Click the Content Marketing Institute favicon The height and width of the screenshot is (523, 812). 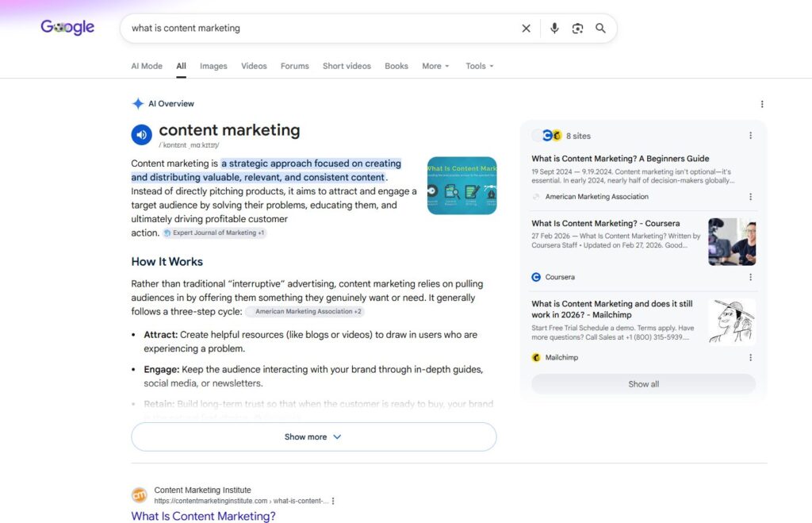[140, 495]
